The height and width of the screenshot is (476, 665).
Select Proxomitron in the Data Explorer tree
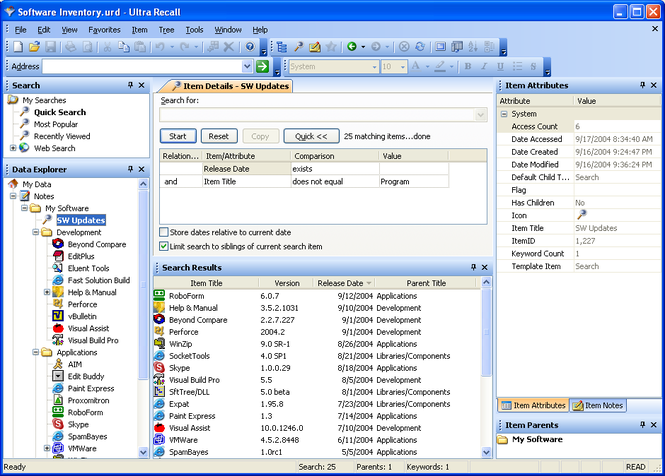(x=88, y=400)
